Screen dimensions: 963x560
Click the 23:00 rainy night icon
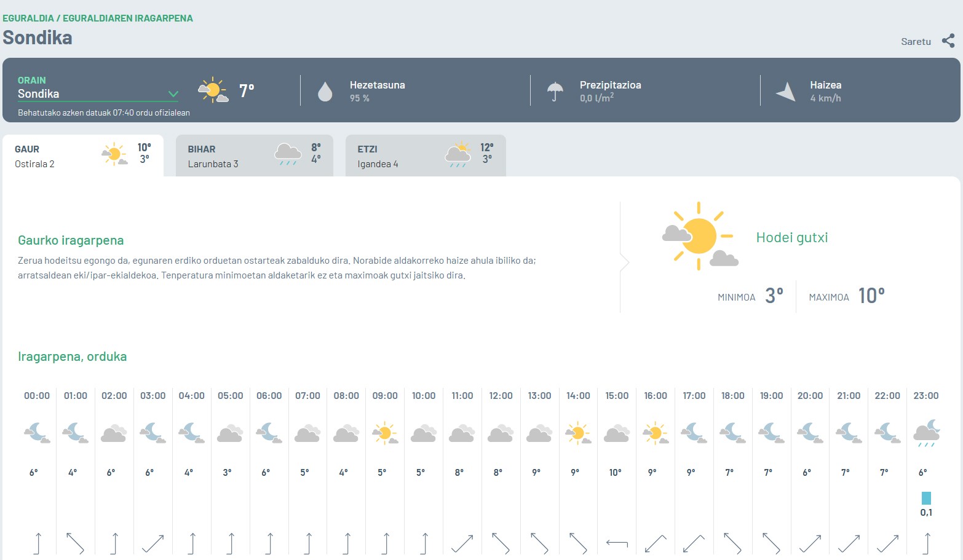926,433
